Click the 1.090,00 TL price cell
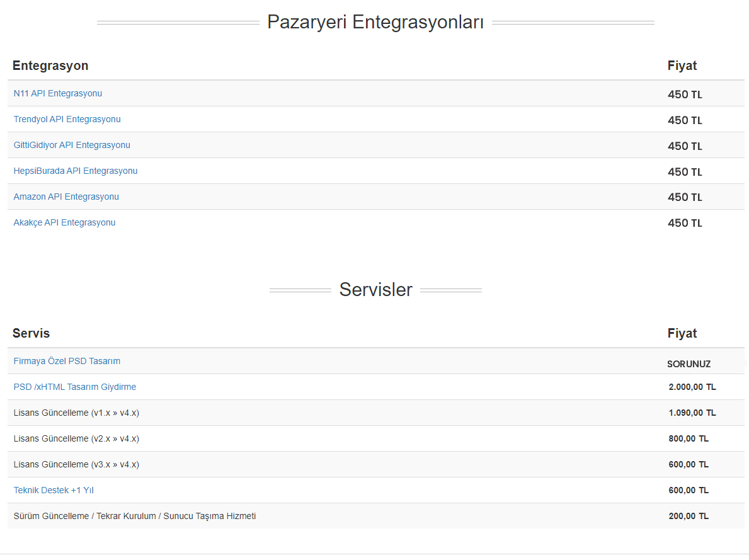 coord(692,413)
